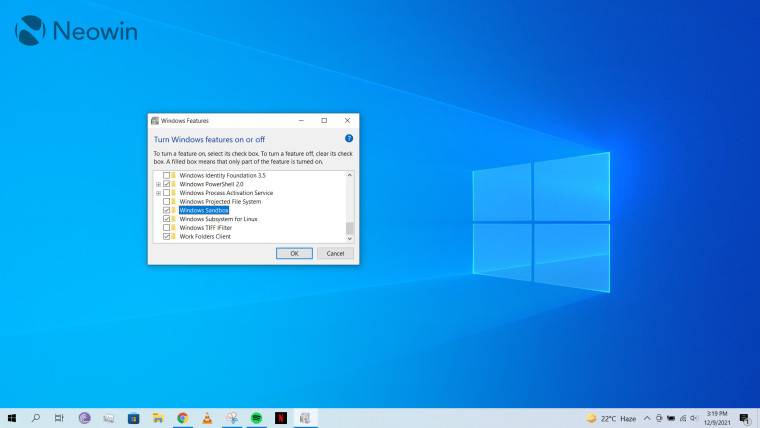
Task: Open File Explorer from the taskbar
Action: tap(158, 418)
